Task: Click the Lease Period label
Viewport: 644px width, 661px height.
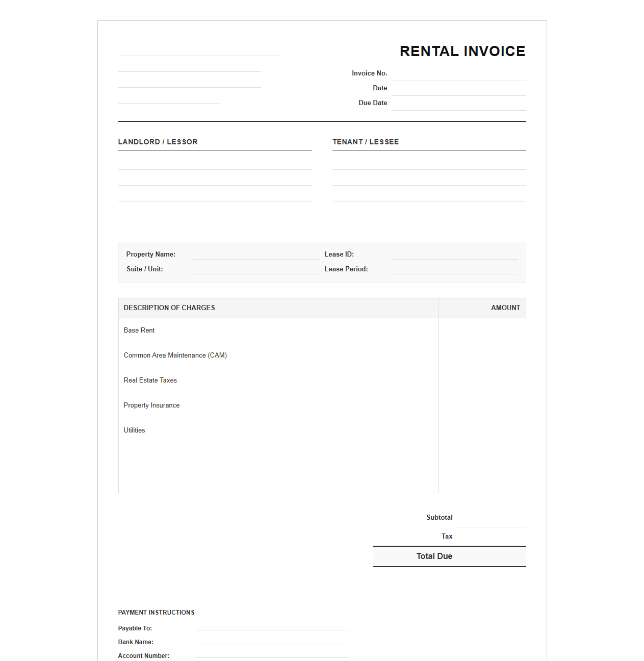Action: coord(346,269)
